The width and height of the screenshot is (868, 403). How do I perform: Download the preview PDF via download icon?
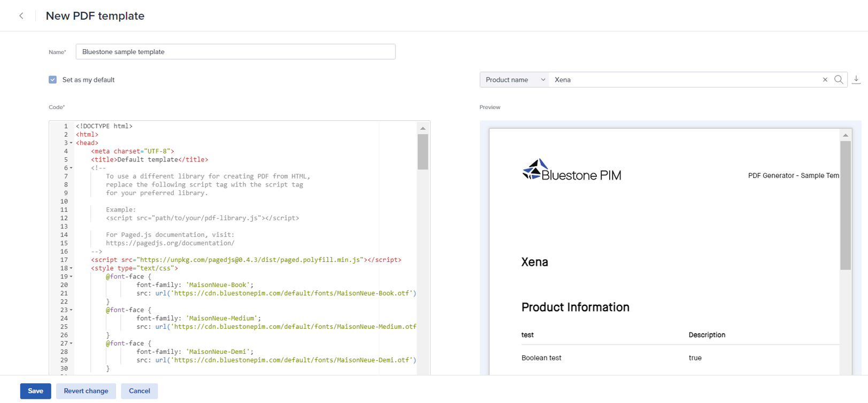pos(856,80)
